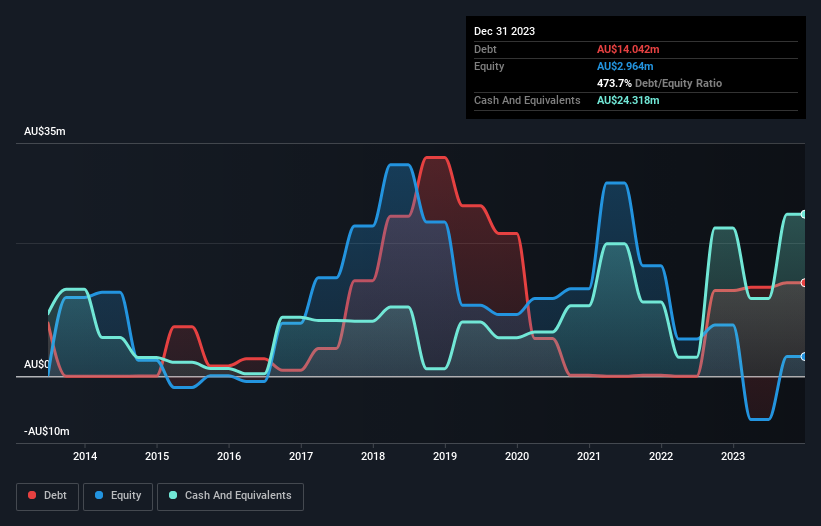Click the 473.7% Debt/Equity Ratio text

659,83
